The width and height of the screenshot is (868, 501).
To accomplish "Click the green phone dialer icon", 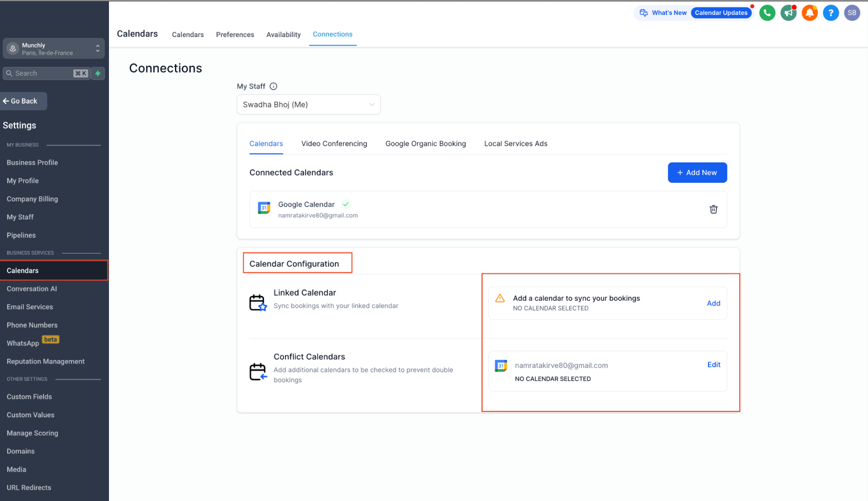I will pos(767,13).
